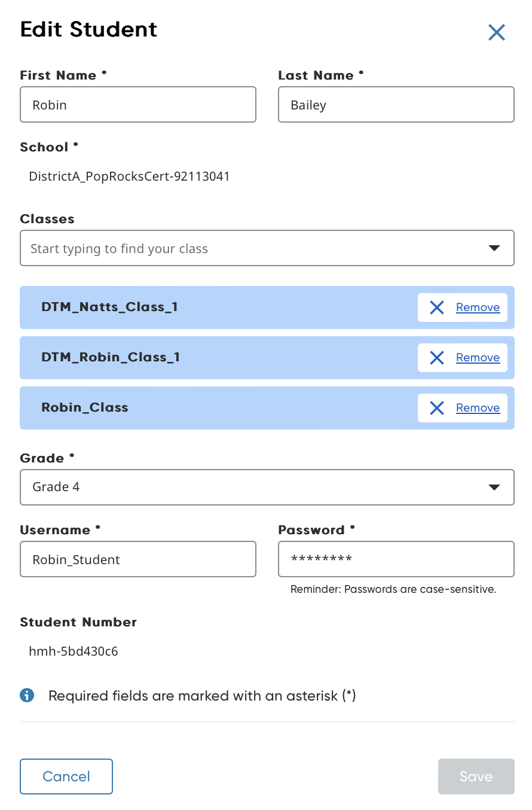Click the X icon beside DTM_Robin_Class_1
The width and height of the screenshot is (532, 810).
pyautogui.click(x=437, y=358)
